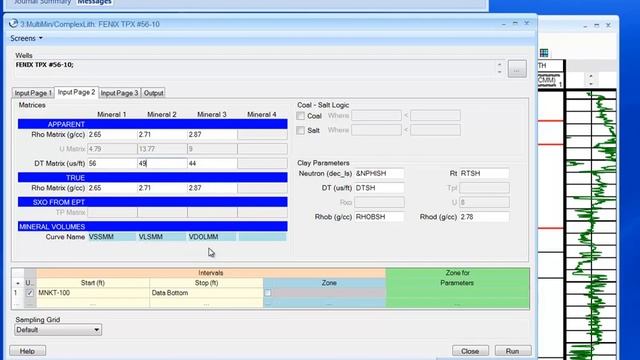Click the SXO FROM EPT section header
Screen dimensions: 640x360
(x=152, y=202)
